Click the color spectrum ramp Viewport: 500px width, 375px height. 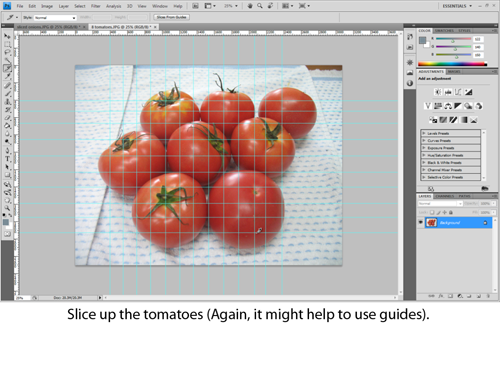(452, 64)
